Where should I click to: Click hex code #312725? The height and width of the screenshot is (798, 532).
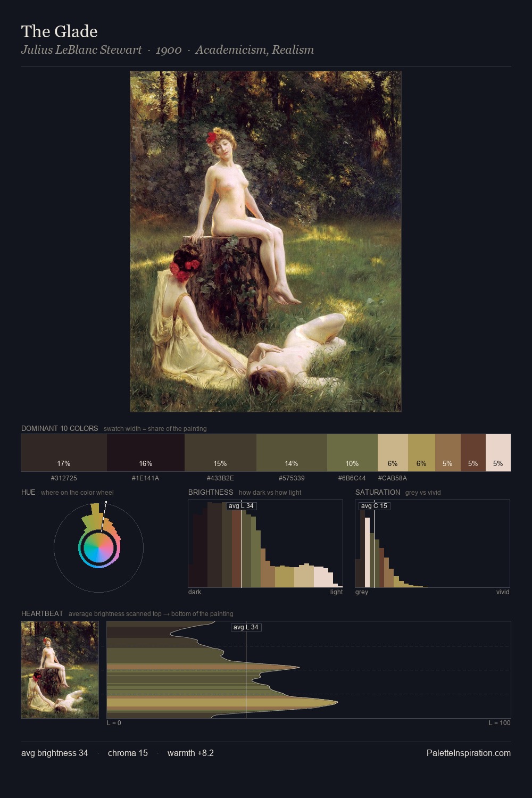(x=64, y=478)
